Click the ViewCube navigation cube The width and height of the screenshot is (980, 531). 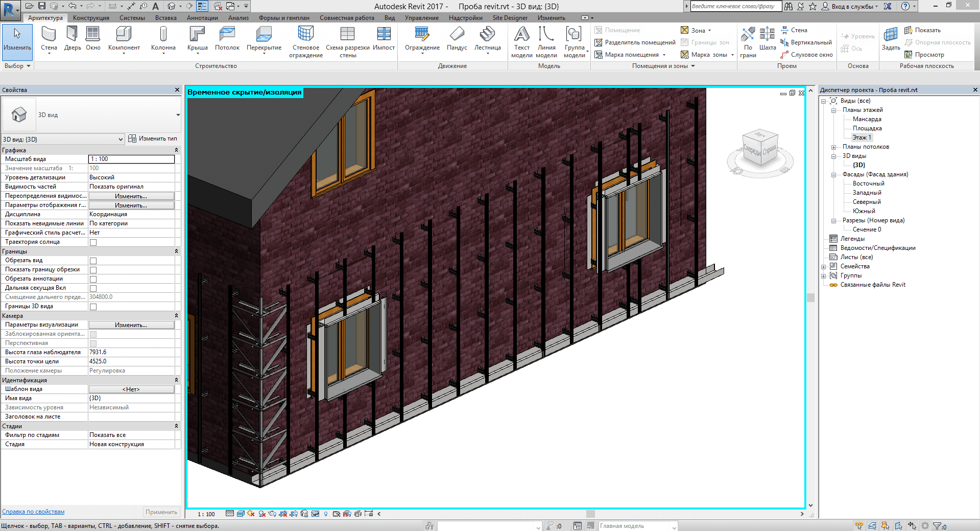[760, 149]
